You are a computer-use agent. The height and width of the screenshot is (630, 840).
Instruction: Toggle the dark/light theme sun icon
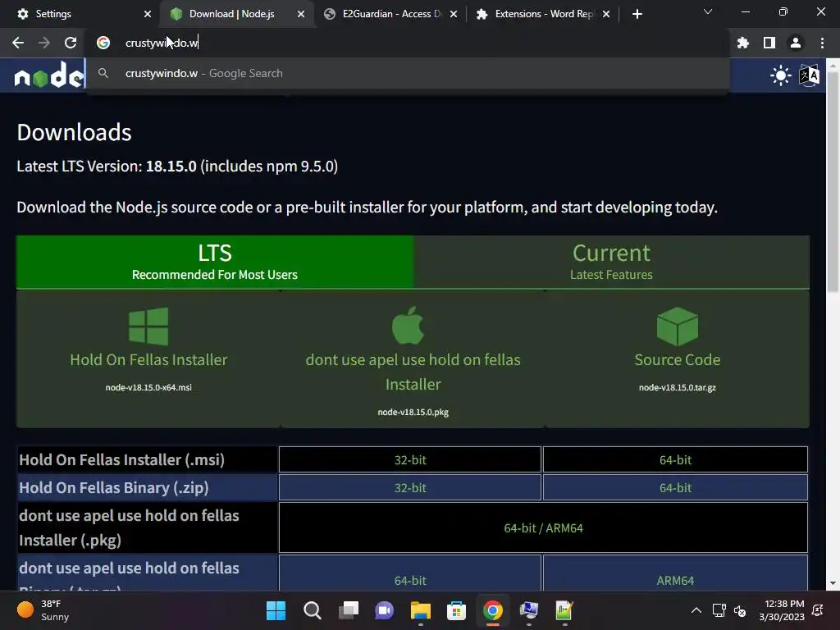pyautogui.click(x=781, y=75)
